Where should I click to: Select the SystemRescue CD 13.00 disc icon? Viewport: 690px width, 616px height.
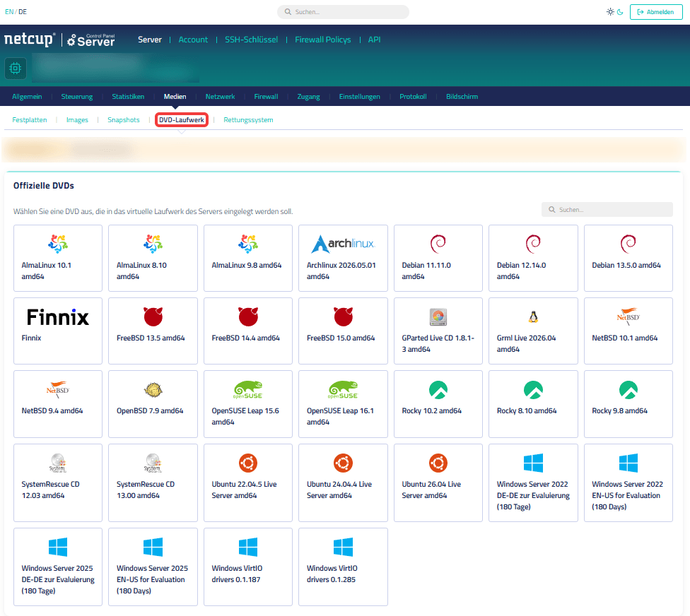pos(153,463)
